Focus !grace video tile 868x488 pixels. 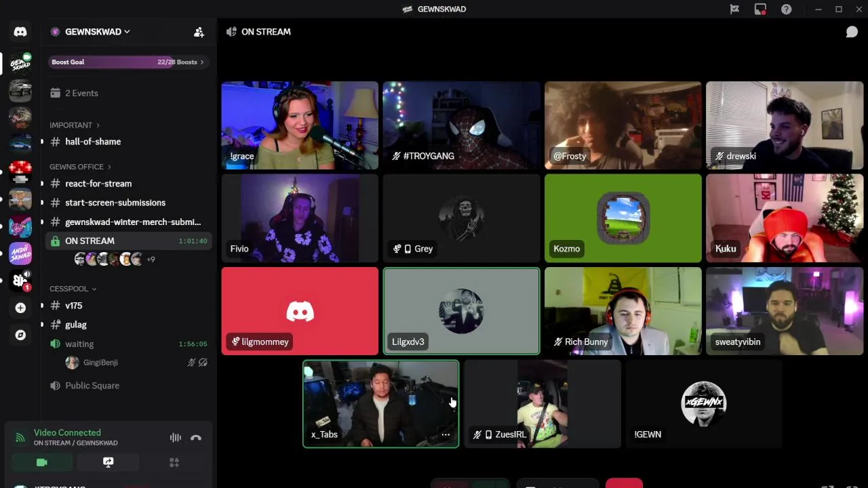[300, 125]
